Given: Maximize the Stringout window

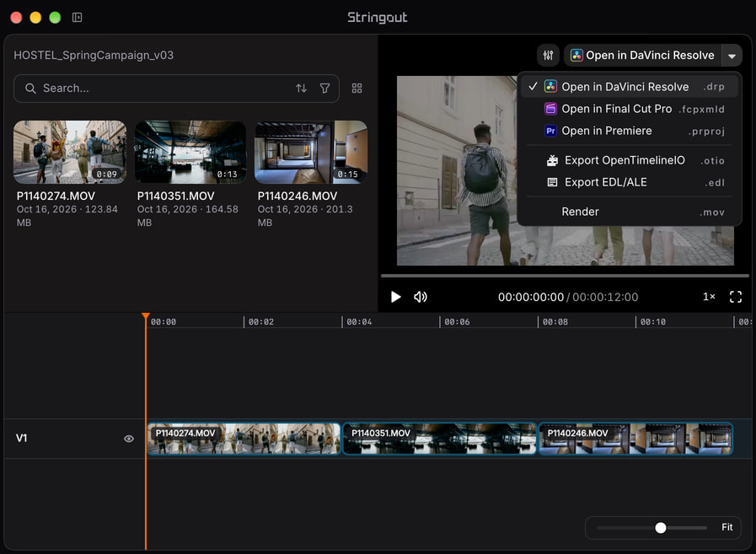Looking at the screenshot, I should [55, 18].
